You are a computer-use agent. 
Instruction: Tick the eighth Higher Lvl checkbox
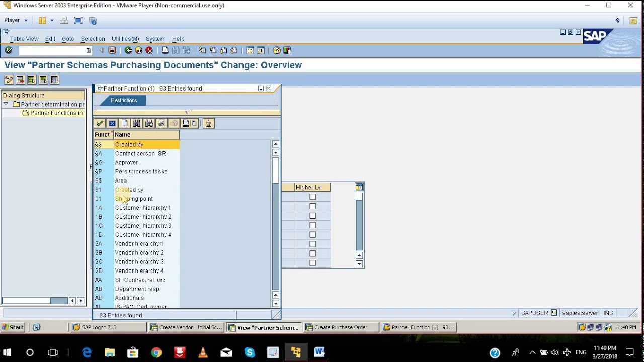click(x=312, y=263)
